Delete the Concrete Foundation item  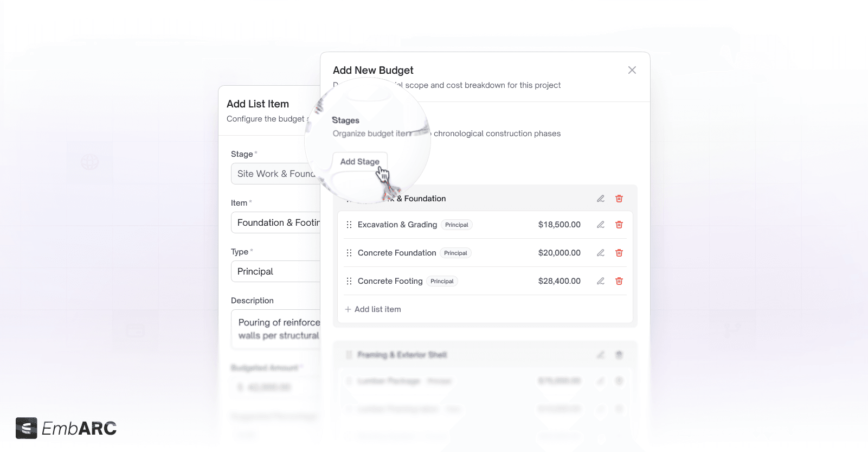tap(619, 252)
